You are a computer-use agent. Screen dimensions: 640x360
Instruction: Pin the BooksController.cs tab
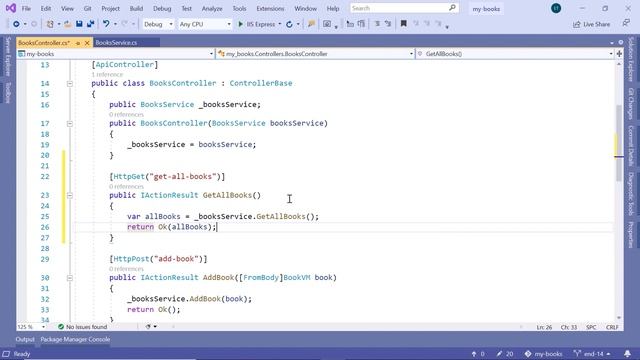click(x=78, y=43)
